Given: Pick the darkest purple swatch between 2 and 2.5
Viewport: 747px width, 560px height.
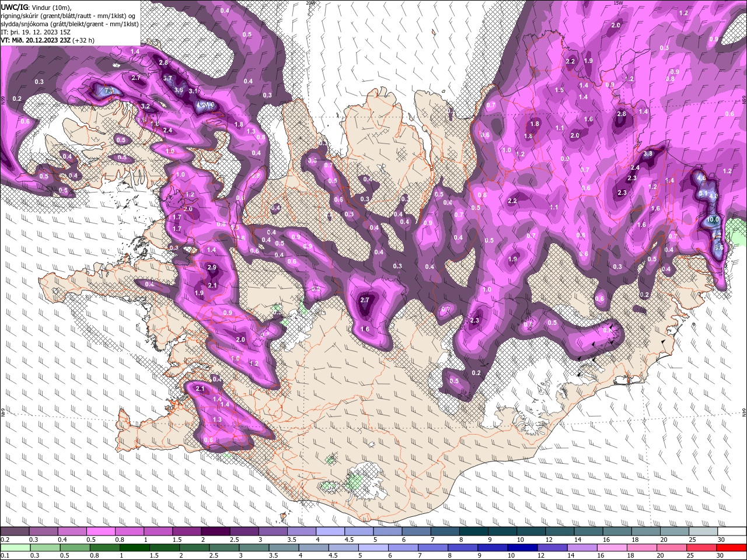Looking at the screenshot, I should [215, 531].
